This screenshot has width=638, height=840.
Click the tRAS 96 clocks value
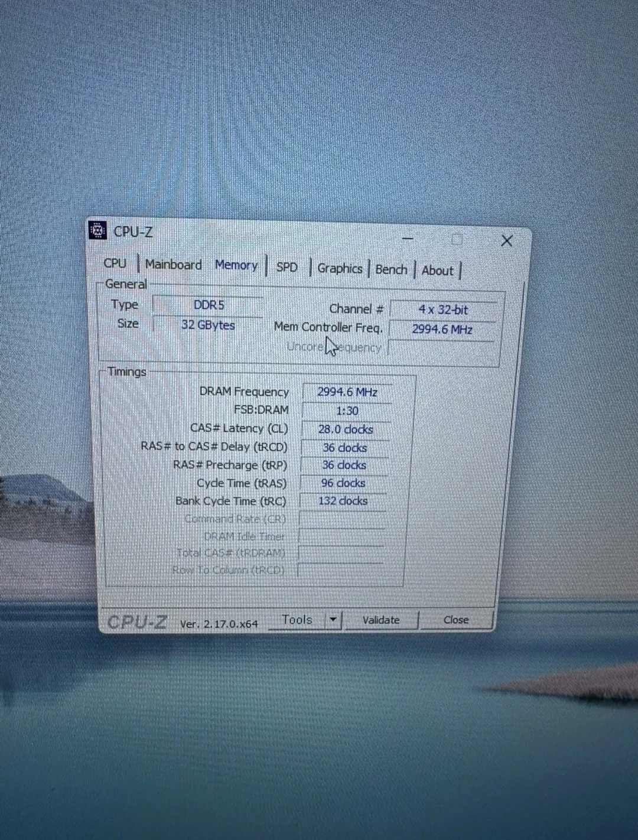(343, 483)
